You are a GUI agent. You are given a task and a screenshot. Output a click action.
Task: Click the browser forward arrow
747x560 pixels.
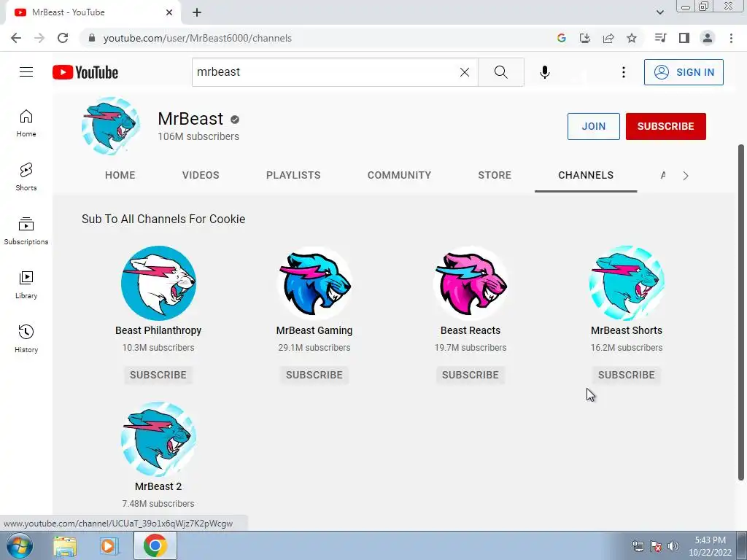click(39, 38)
